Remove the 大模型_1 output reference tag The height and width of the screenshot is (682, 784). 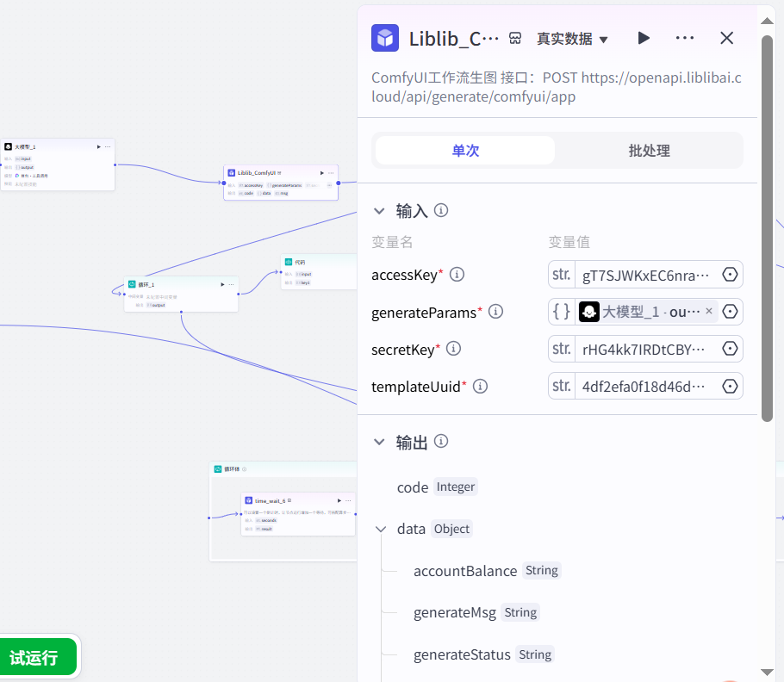click(x=708, y=311)
